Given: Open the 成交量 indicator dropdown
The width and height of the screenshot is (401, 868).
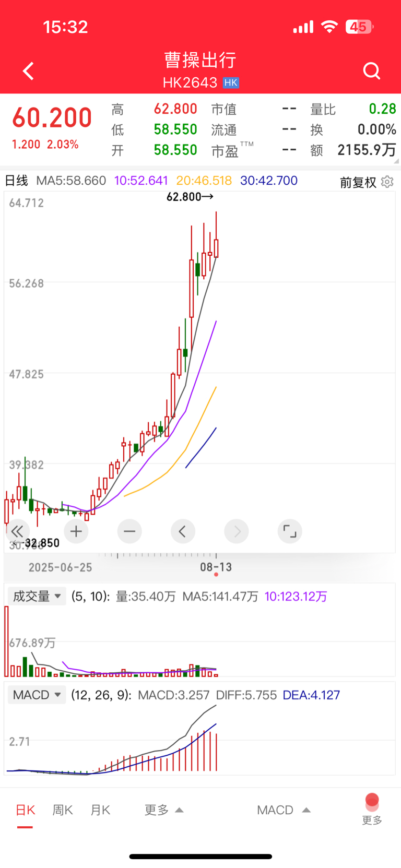Looking at the screenshot, I should (x=37, y=596).
